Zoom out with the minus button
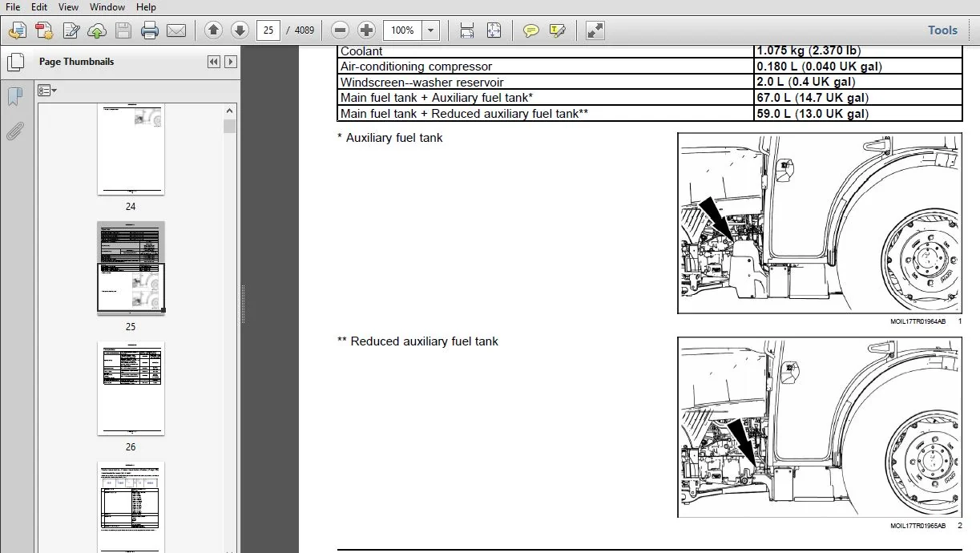The height and width of the screenshot is (553, 980). [341, 30]
